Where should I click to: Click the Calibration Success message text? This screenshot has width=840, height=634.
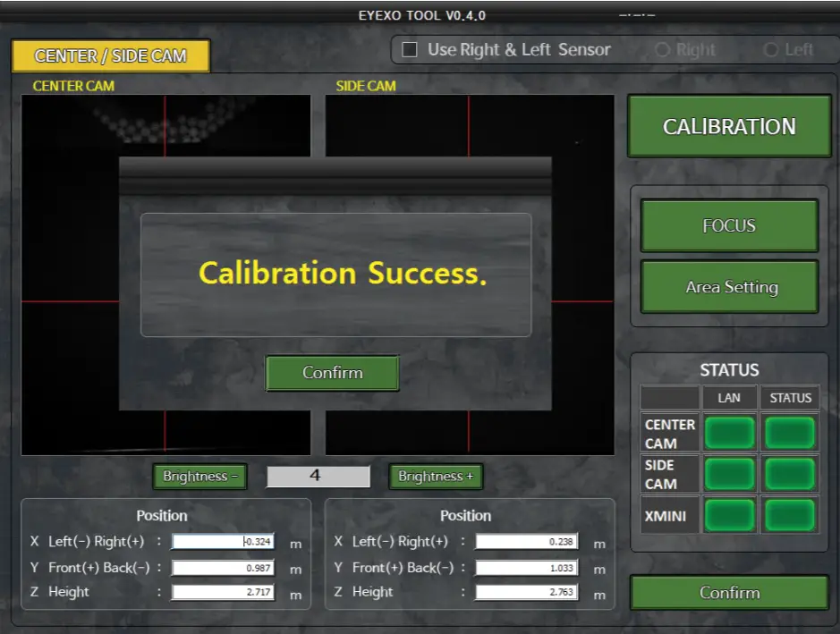[343, 273]
